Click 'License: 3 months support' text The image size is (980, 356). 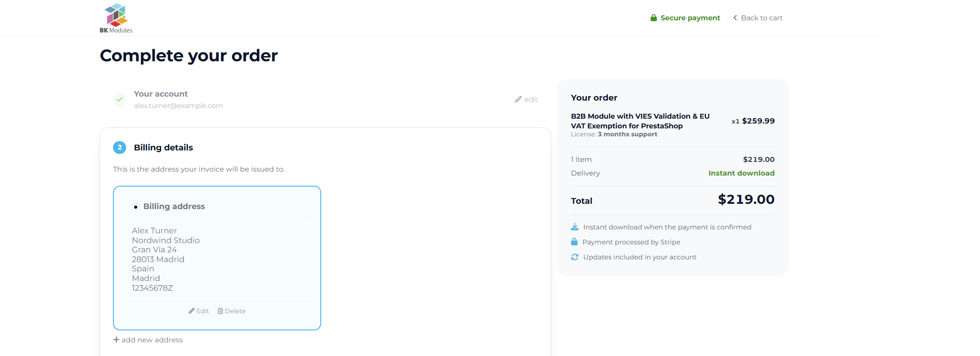point(614,135)
